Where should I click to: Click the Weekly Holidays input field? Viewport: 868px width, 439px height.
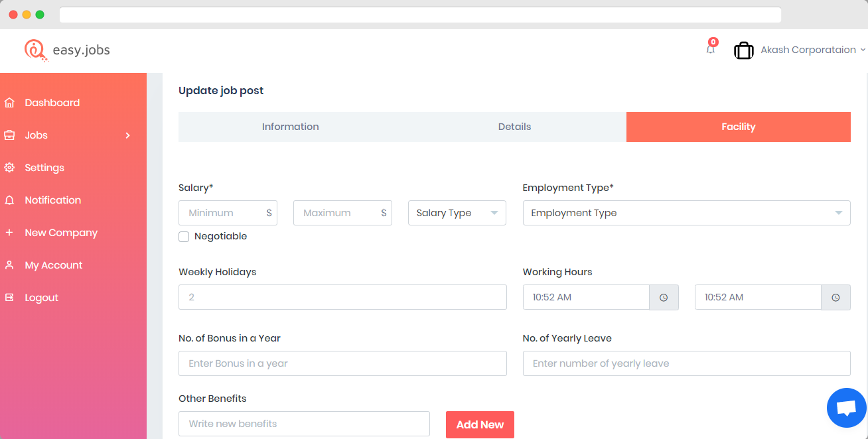[x=342, y=297]
